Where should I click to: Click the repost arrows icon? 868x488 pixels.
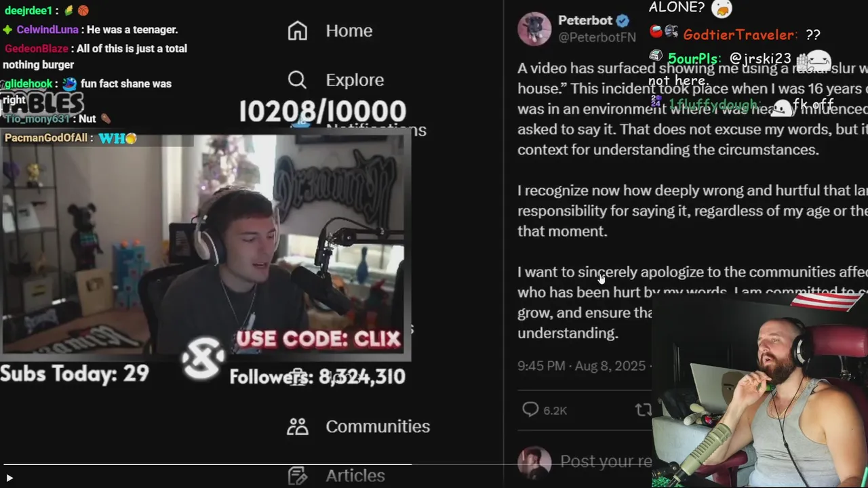click(x=643, y=409)
